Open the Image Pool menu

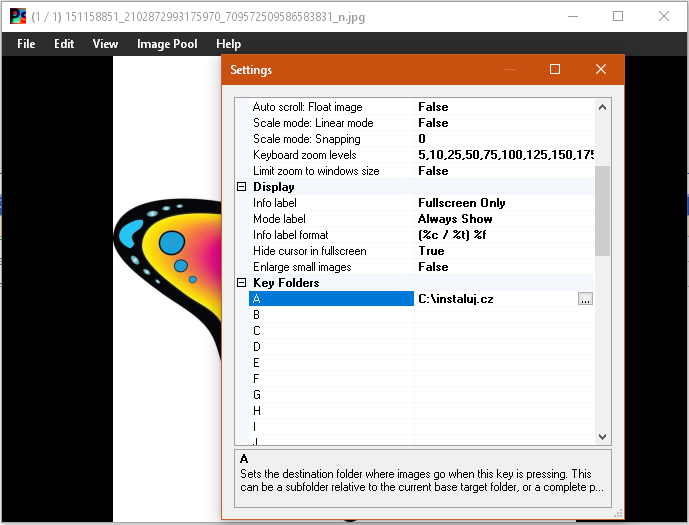[x=167, y=44]
